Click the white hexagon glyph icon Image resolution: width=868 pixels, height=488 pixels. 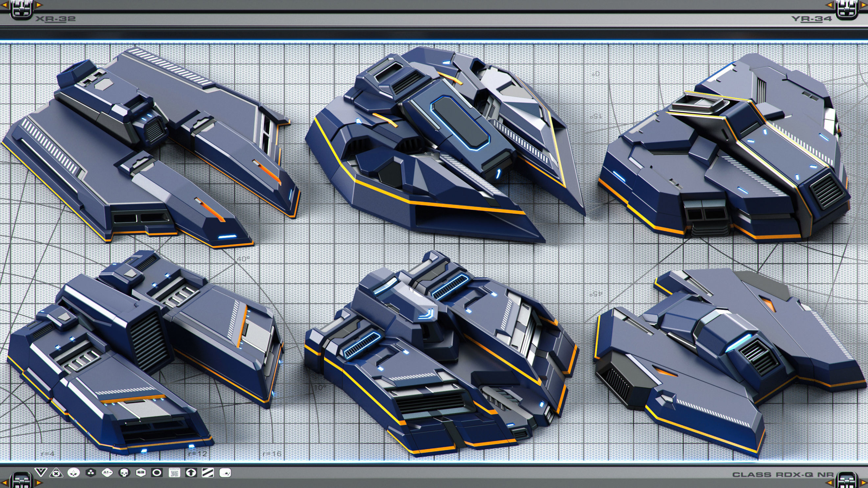[140, 473]
